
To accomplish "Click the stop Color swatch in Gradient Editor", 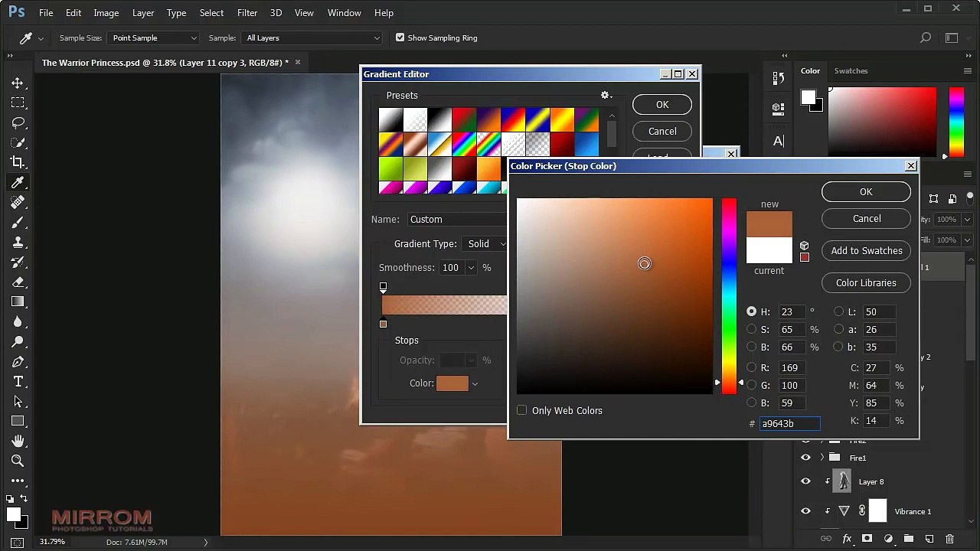I will (x=452, y=383).
